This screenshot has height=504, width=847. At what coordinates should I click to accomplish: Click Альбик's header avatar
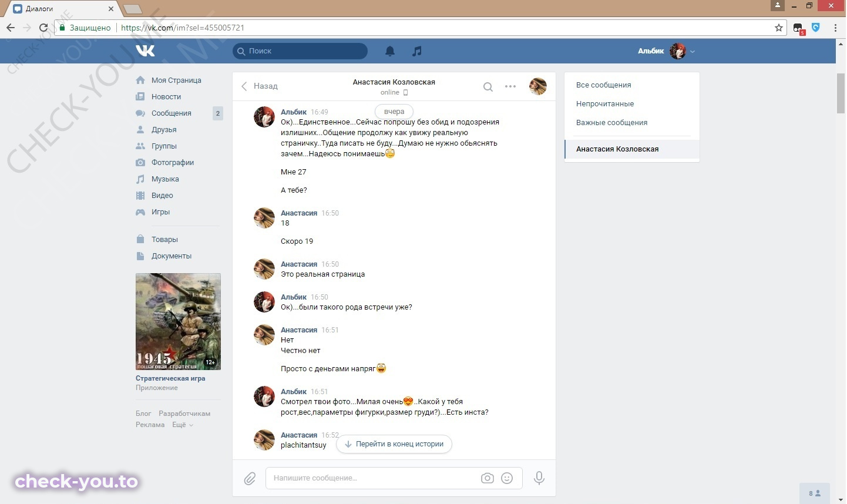[x=678, y=51]
